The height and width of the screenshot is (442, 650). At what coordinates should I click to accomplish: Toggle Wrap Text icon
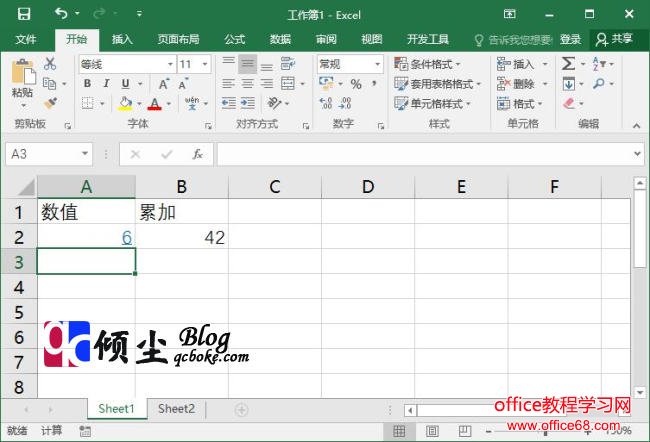click(288, 64)
